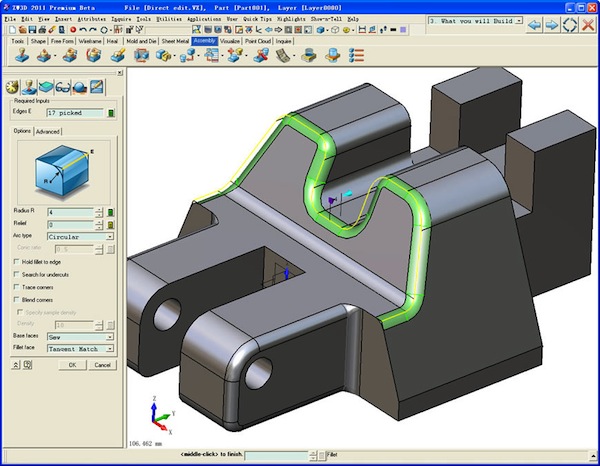Click the green pick icon beside Edges E
Screen dimensions: 600x466
tap(111, 113)
